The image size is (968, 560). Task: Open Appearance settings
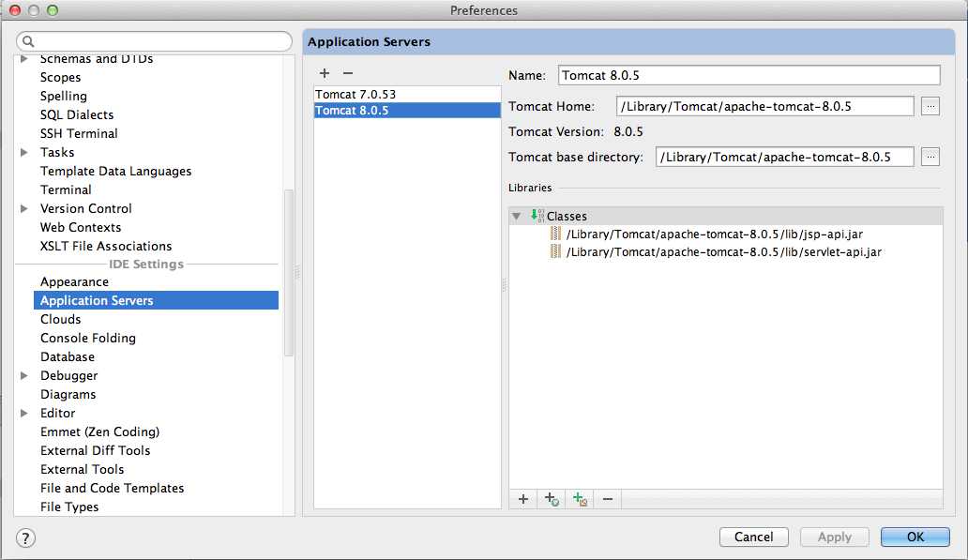pyautogui.click(x=75, y=281)
